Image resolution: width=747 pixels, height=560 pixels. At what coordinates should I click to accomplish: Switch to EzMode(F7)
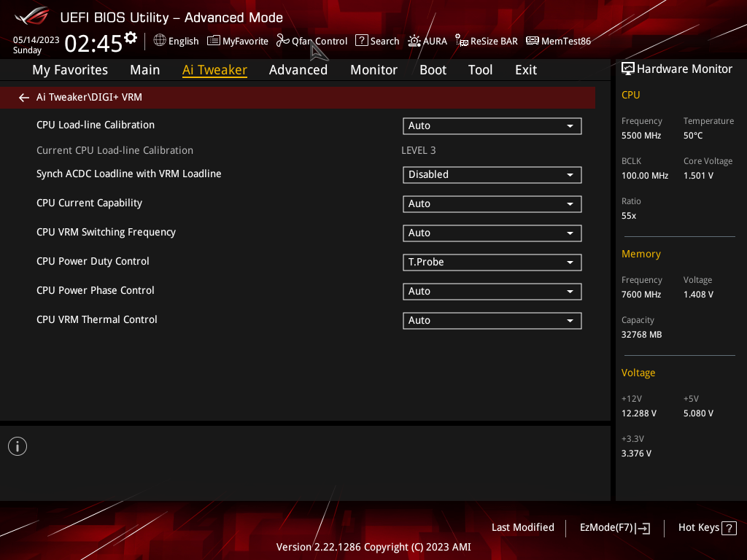coord(614,528)
